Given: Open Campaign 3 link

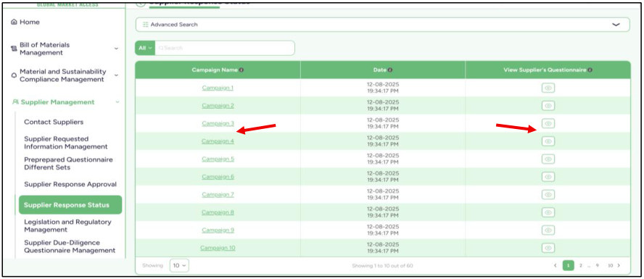Looking at the screenshot, I should point(218,123).
